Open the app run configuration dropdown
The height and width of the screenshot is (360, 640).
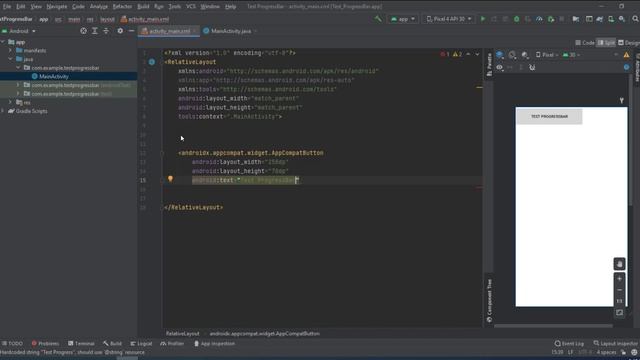[402, 19]
